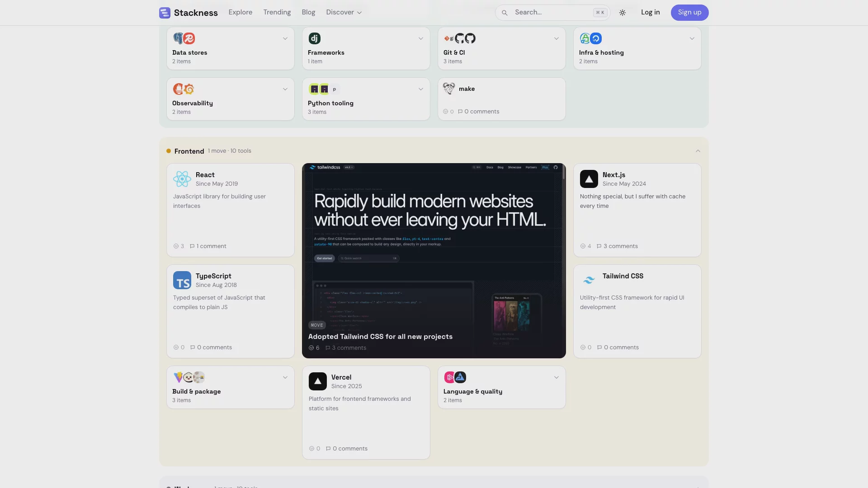Click the comment icon on Next.js card

pyautogui.click(x=599, y=246)
